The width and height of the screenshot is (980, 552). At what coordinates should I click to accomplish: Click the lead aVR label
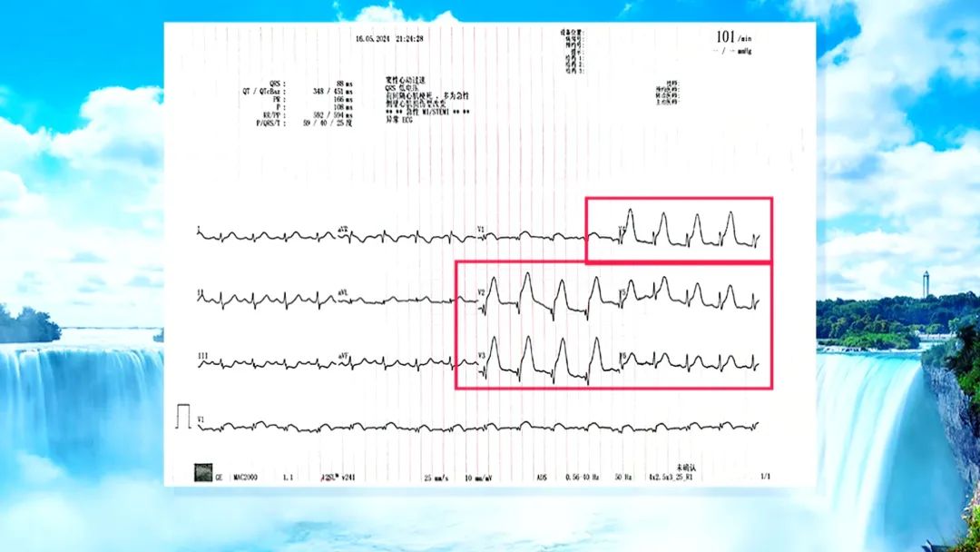(343, 228)
